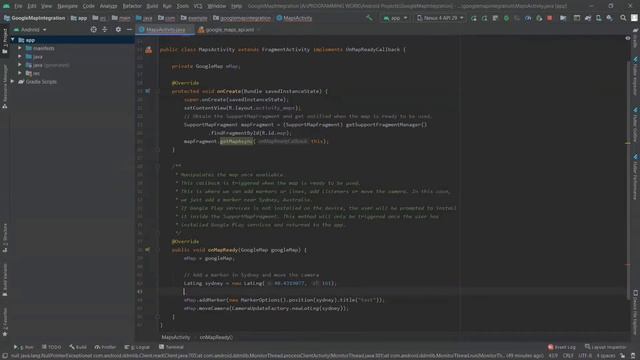Click the UTF-8 encoding status entry
The width and height of the screenshot is (640, 360).
tap(585, 356)
